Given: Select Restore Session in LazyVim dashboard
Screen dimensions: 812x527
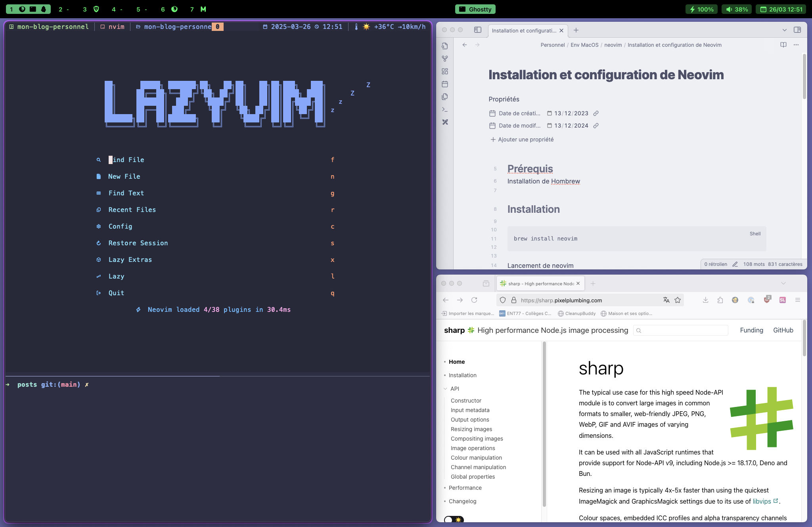Looking at the screenshot, I should 216,243.
